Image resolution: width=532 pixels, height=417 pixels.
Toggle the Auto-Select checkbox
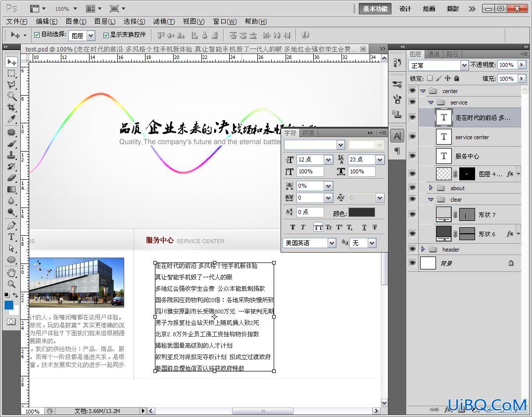37,35
